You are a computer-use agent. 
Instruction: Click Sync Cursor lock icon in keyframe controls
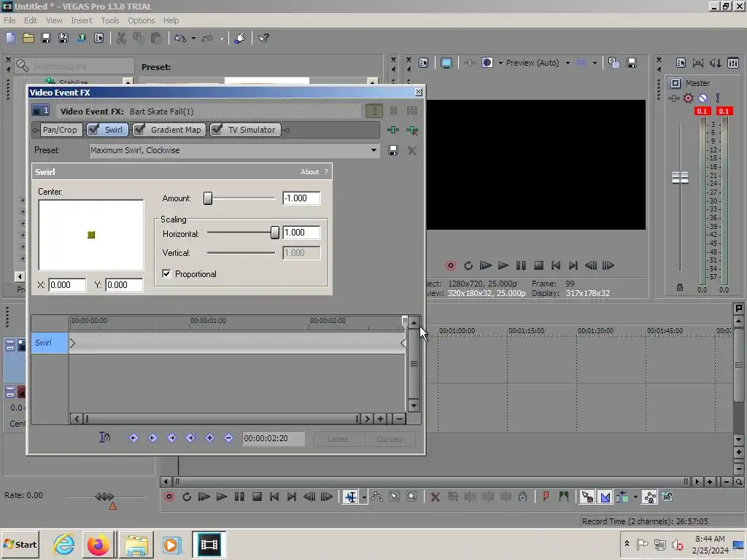point(105,437)
